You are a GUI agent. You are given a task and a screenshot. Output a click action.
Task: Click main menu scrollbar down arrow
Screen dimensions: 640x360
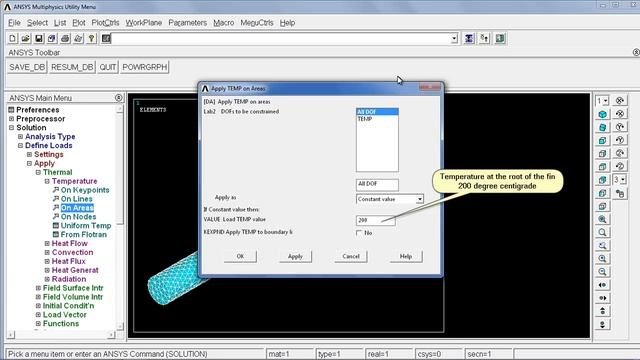tap(120, 327)
